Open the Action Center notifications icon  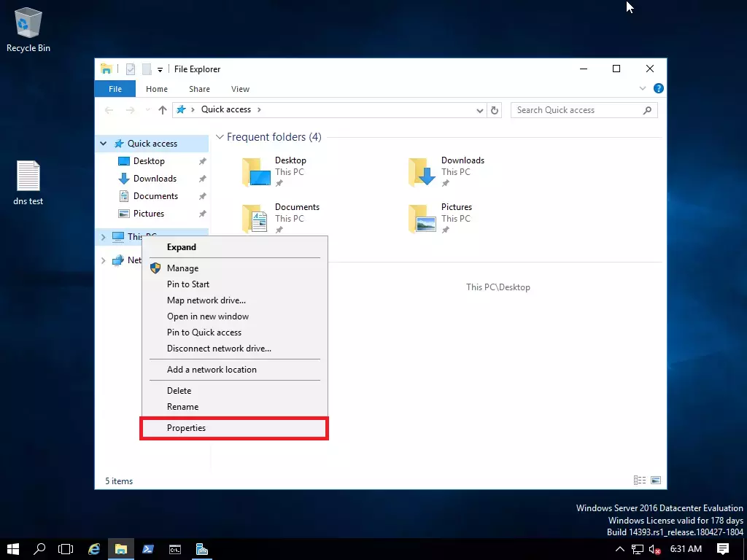pos(723,549)
